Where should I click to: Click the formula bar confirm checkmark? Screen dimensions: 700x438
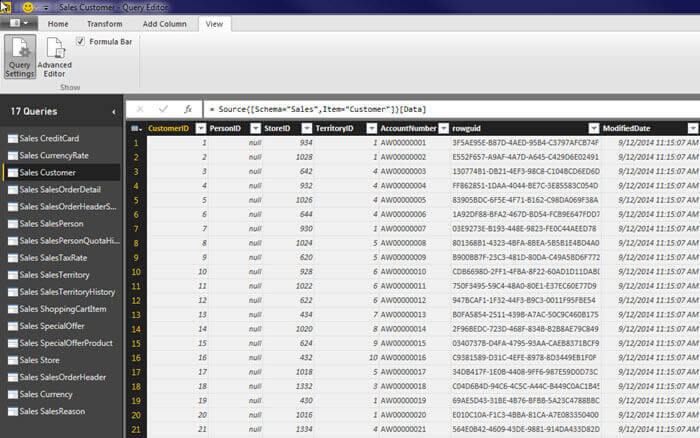pyautogui.click(x=163, y=108)
